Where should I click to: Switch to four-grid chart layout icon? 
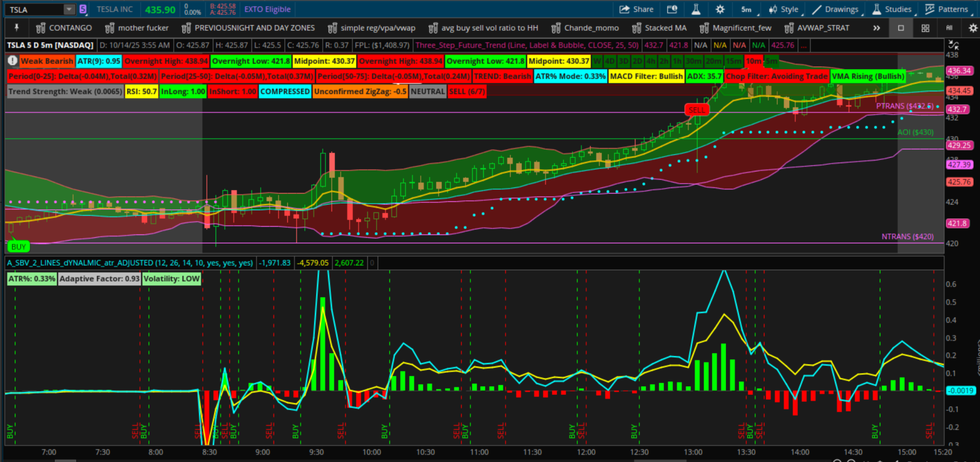[x=925, y=28]
